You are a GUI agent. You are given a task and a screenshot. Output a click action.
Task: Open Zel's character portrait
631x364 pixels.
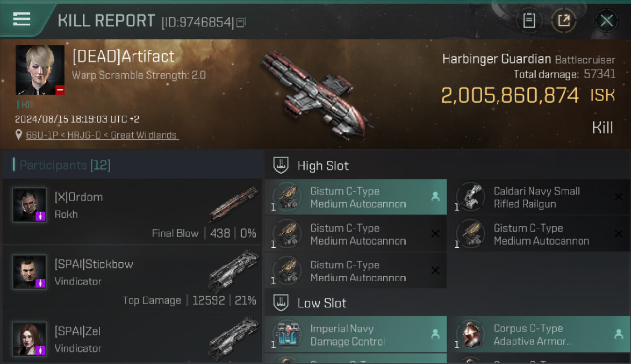30,339
